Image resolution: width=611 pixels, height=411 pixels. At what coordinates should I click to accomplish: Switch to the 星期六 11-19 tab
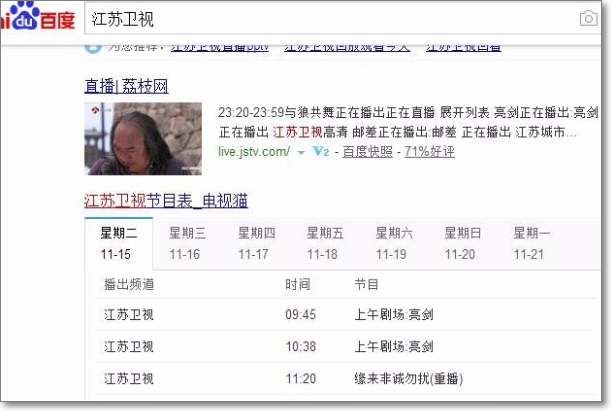point(394,243)
